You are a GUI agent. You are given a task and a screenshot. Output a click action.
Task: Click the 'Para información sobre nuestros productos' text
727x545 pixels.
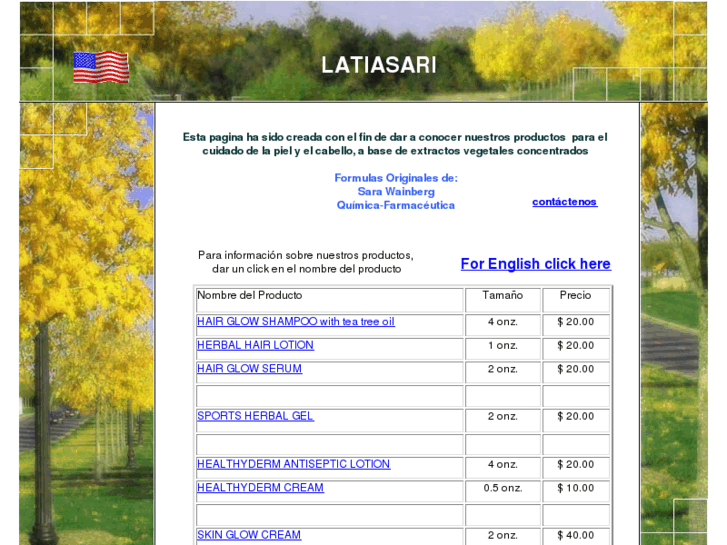pyautogui.click(x=306, y=256)
